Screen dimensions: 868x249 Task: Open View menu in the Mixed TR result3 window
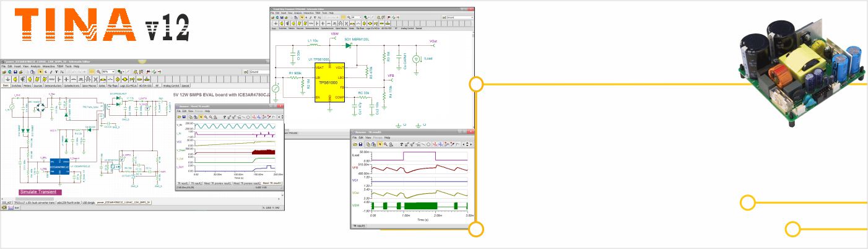(191, 111)
